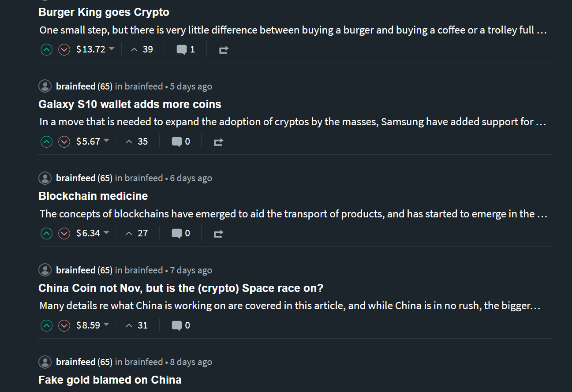This screenshot has height=392, width=572.
Task: Expand the $6.34 payout dropdown
Action: (106, 233)
